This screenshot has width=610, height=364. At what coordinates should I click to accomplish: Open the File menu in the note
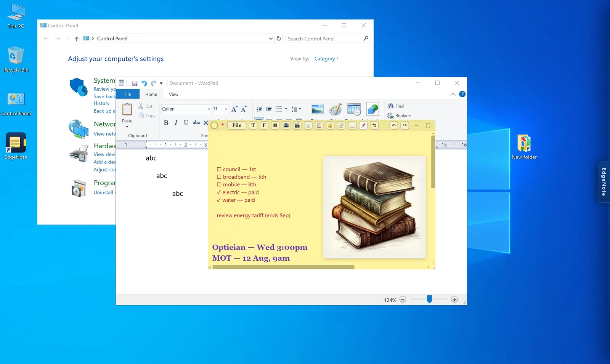237,125
